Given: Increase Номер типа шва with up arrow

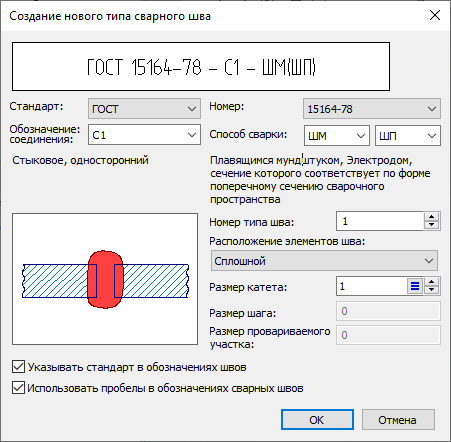Looking at the screenshot, I should click(432, 217).
